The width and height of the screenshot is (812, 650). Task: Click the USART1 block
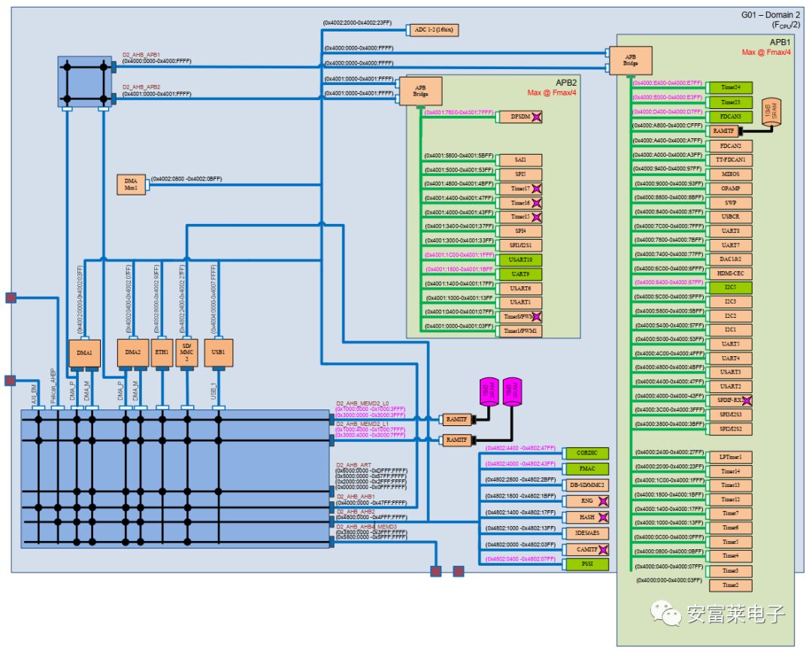520,302
